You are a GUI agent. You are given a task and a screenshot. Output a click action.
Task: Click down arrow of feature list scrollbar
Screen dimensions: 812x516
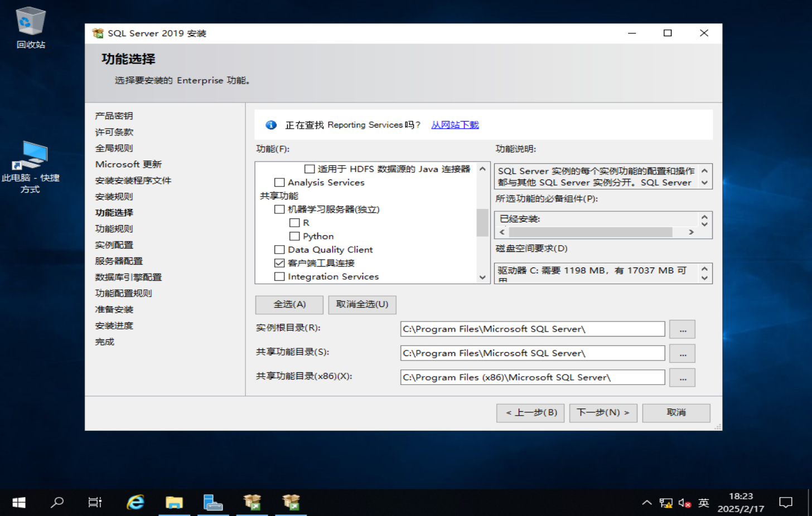(482, 277)
